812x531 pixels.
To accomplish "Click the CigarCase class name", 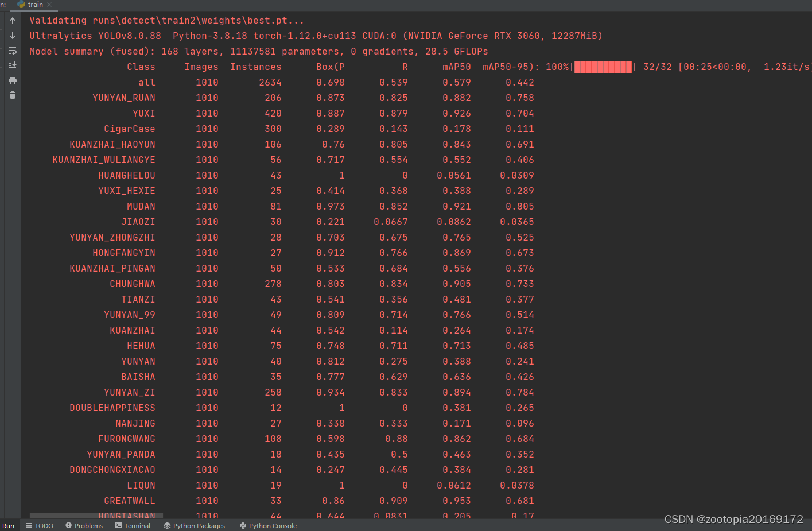I will (x=130, y=129).
